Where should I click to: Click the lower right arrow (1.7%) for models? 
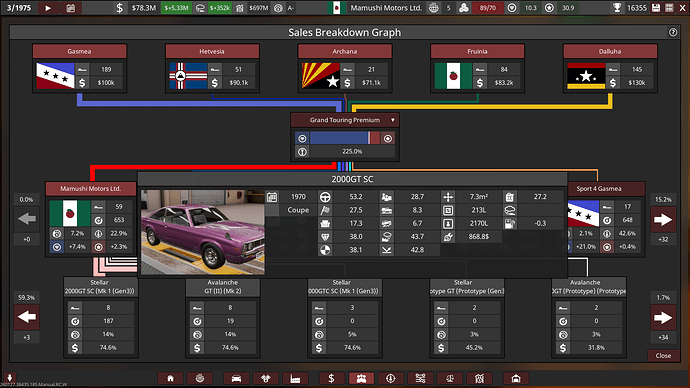pyautogui.click(x=663, y=317)
